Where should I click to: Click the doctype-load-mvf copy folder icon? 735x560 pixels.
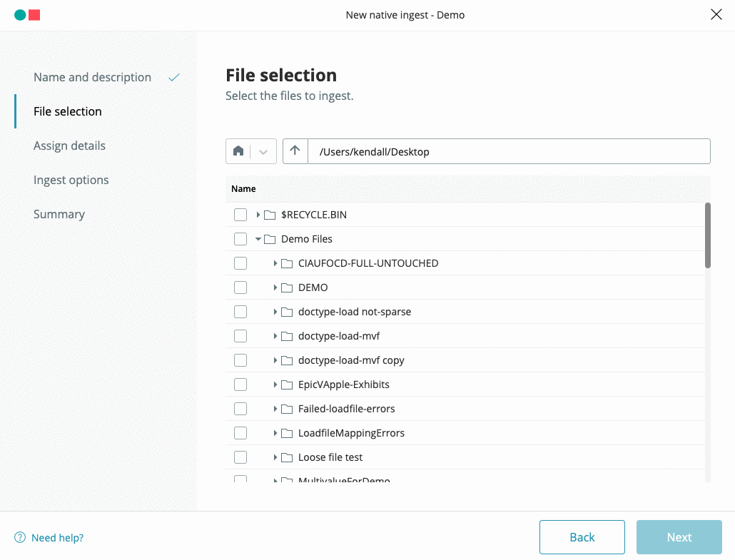click(287, 361)
